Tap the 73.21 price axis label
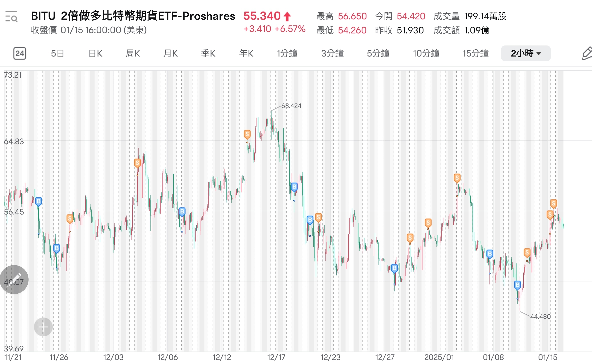This screenshot has height=364, width=592. pyautogui.click(x=13, y=75)
